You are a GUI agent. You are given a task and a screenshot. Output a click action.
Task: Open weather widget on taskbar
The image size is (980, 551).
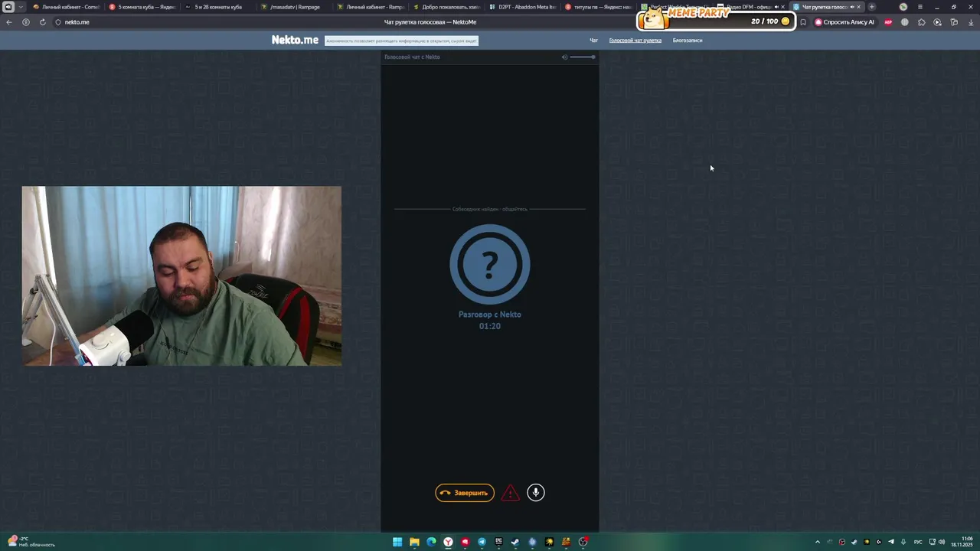click(x=32, y=542)
